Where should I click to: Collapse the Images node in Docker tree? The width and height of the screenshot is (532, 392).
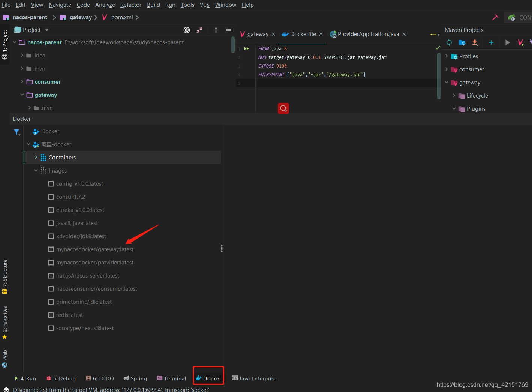coord(36,170)
